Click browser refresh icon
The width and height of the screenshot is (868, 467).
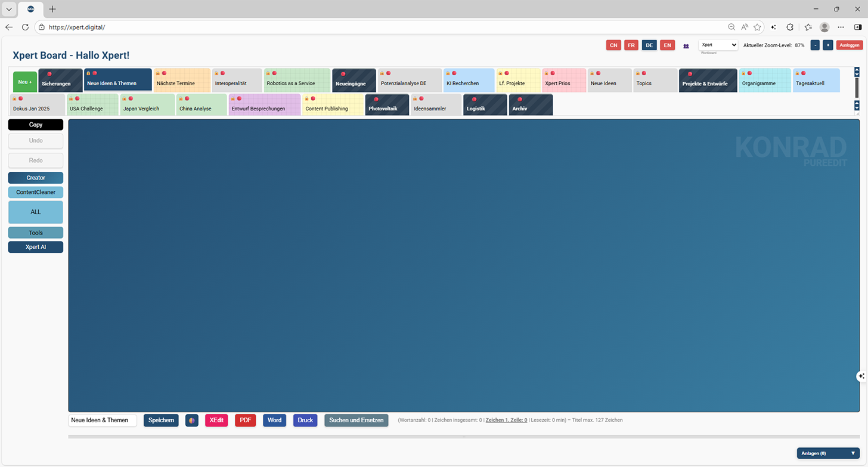[25, 27]
